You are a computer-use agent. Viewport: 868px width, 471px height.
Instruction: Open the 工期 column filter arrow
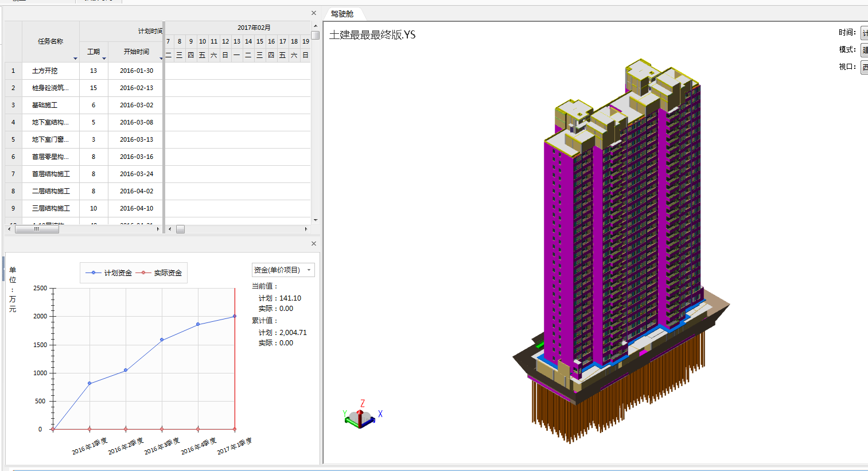pyautogui.click(x=104, y=59)
